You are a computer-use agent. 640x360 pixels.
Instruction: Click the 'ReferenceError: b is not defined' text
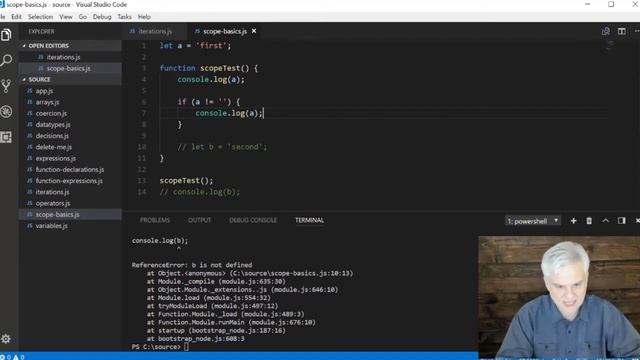coord(192,265)
